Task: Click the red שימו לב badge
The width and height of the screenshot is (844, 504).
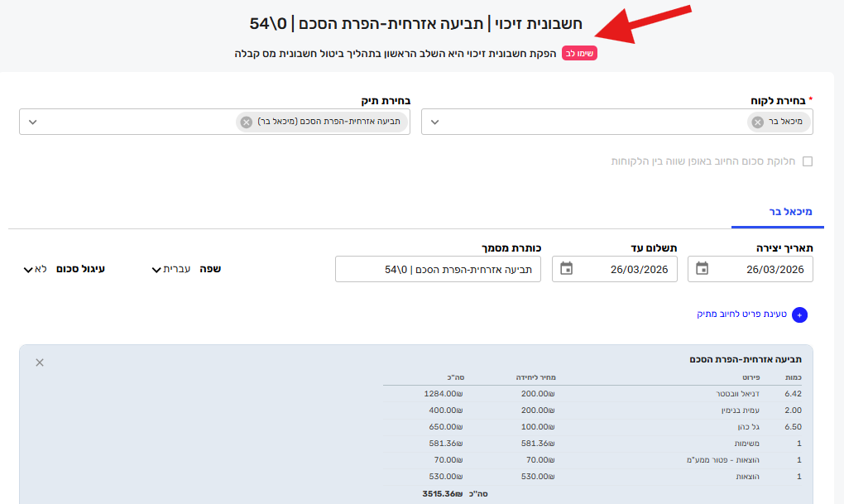Action: pyautogui.click(x=579, y=54)
